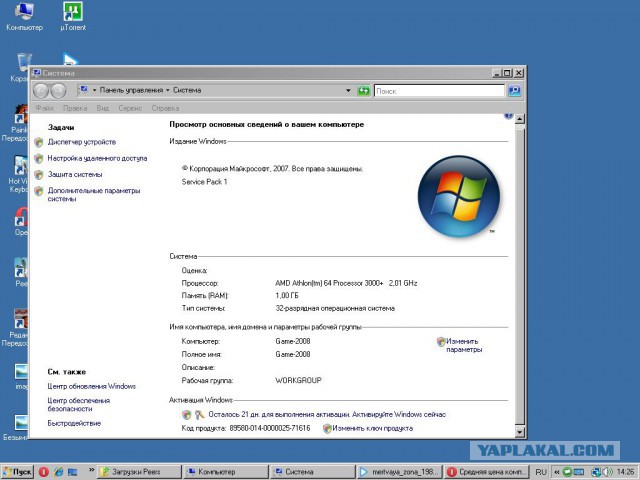Open Защита системы link

75,175
